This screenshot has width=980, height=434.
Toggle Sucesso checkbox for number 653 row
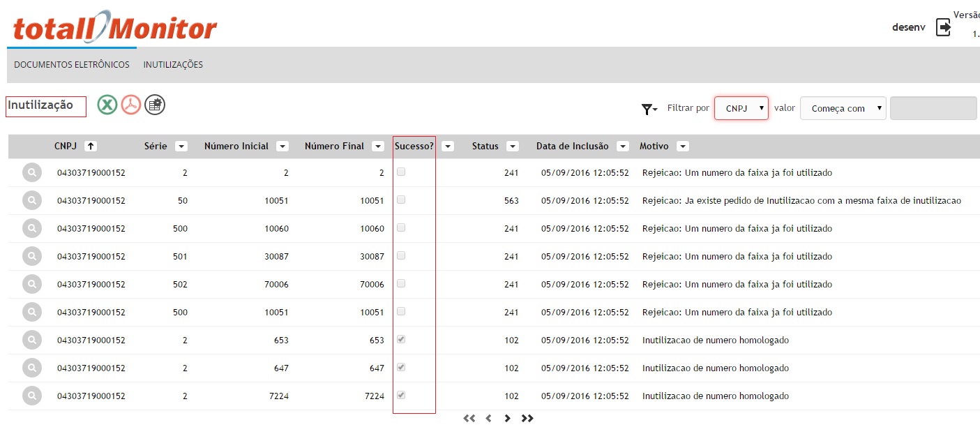click(x=401, y=339)
